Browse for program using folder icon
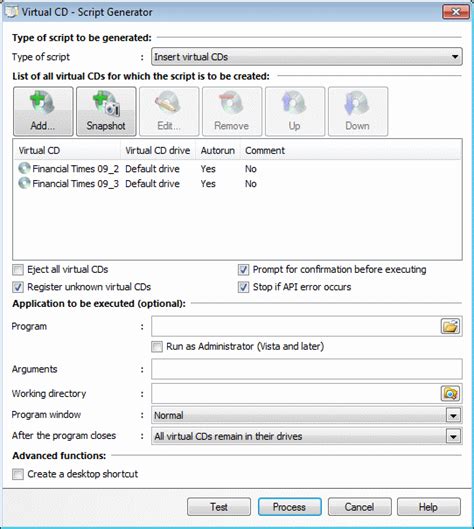 (450, 326)
